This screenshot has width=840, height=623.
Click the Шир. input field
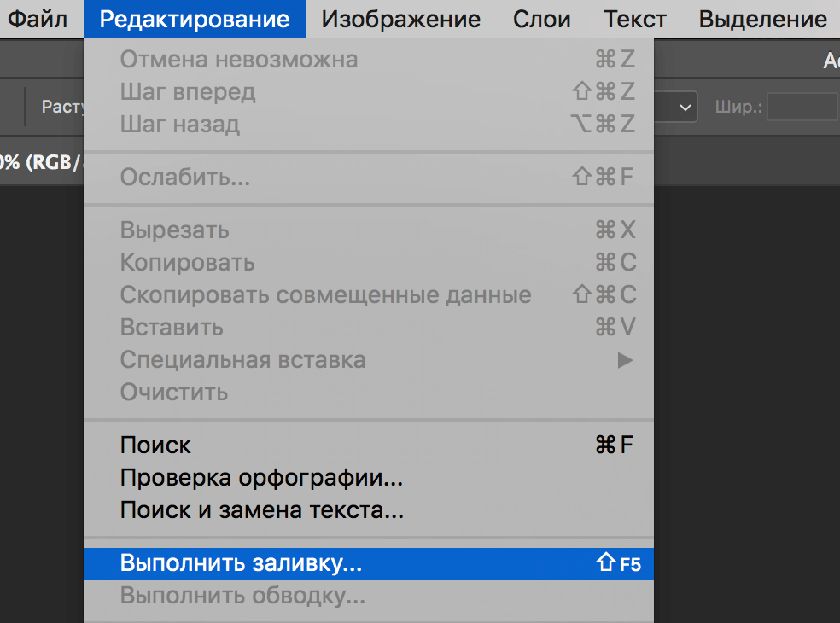click(802, 106)
